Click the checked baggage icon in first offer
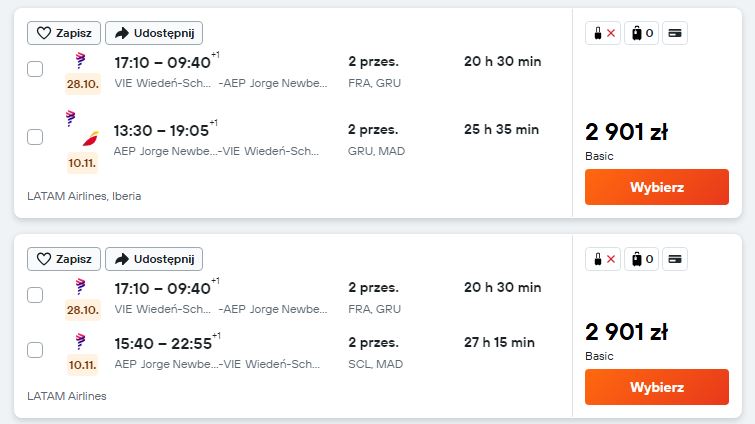 (641, 33)
